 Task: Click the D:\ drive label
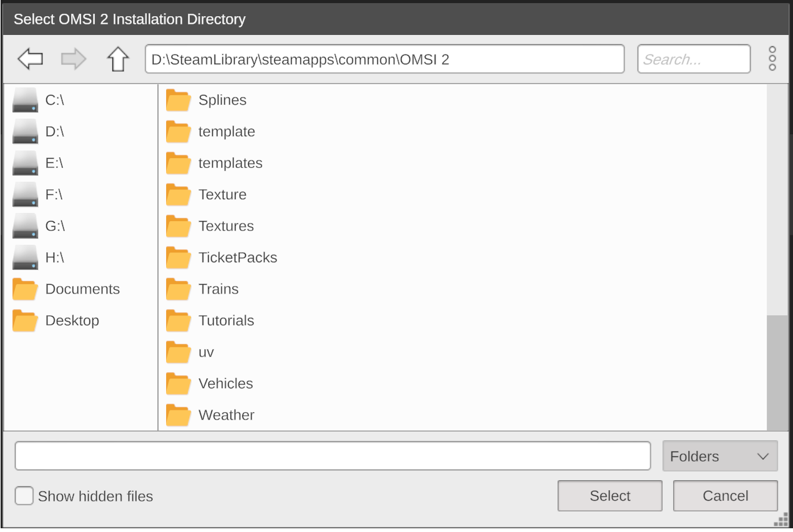(x=55, y=131)
